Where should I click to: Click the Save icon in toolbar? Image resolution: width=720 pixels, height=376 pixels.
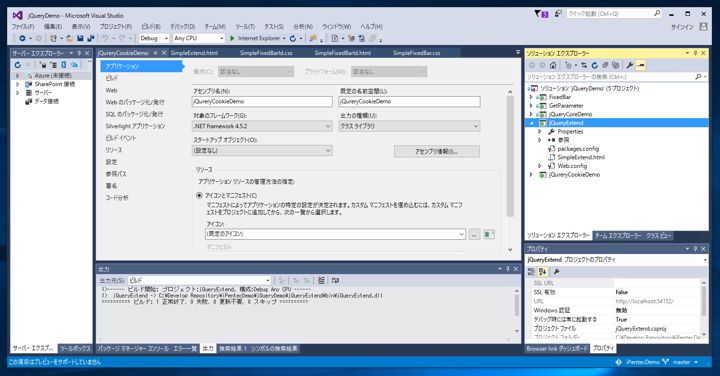(x=80, y=39)
